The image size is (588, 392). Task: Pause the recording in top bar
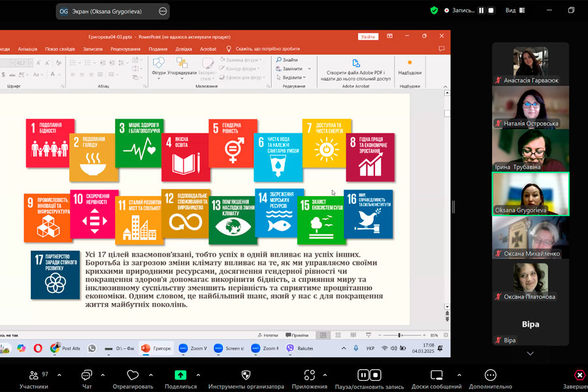pyautogui.click(x=482, y=10)
